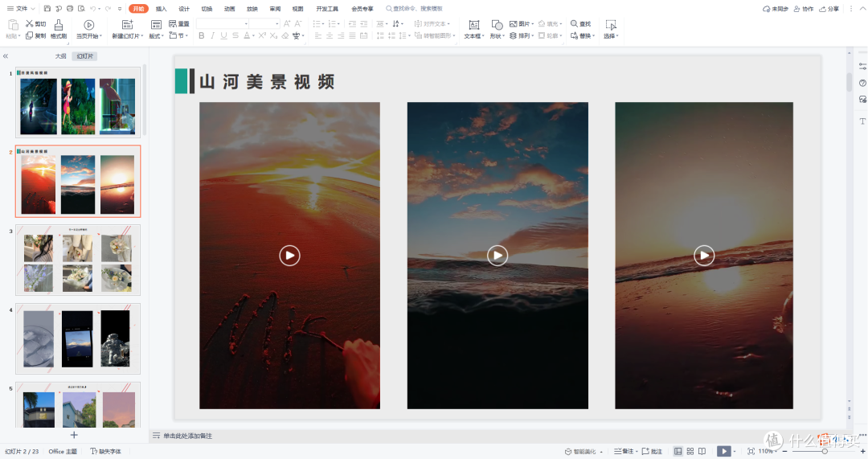868x459 pixels.
Task: Click the Cut (剪切) scissors icon
Action: pyautogui.click(x=30, y=24)
